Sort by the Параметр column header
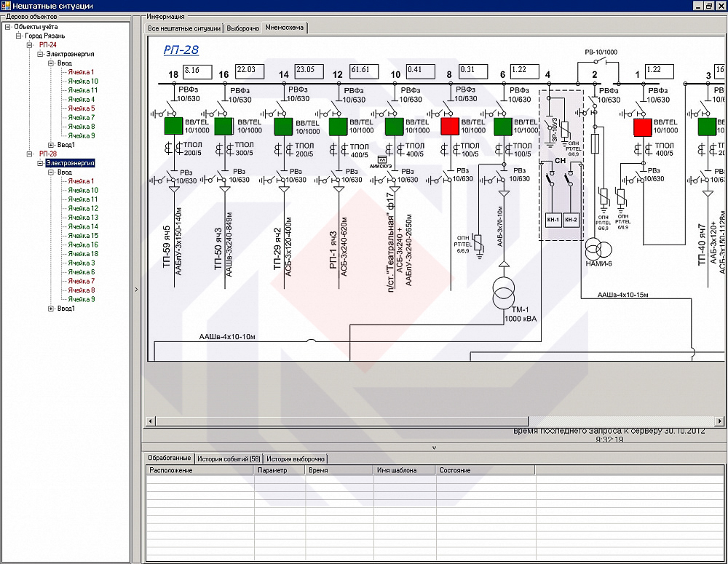Image resolution: width=728 pixels, height=564 pixels. click(280, 470)
